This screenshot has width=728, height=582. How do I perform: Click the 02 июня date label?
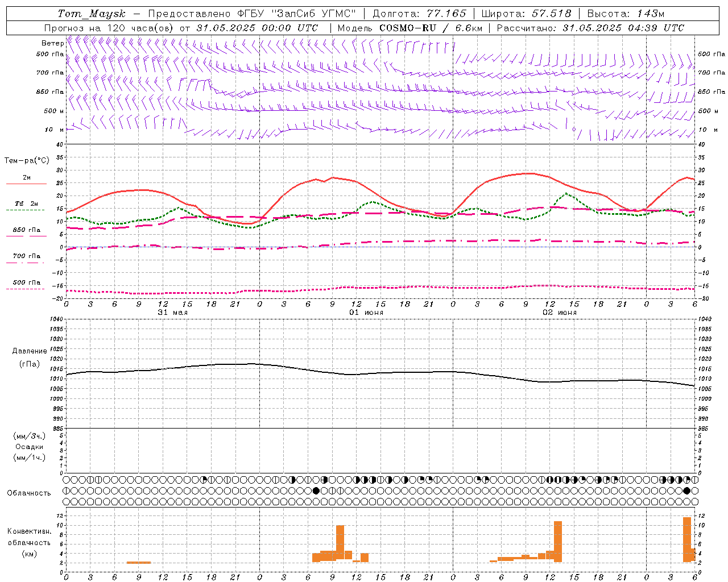click(560, 313)
